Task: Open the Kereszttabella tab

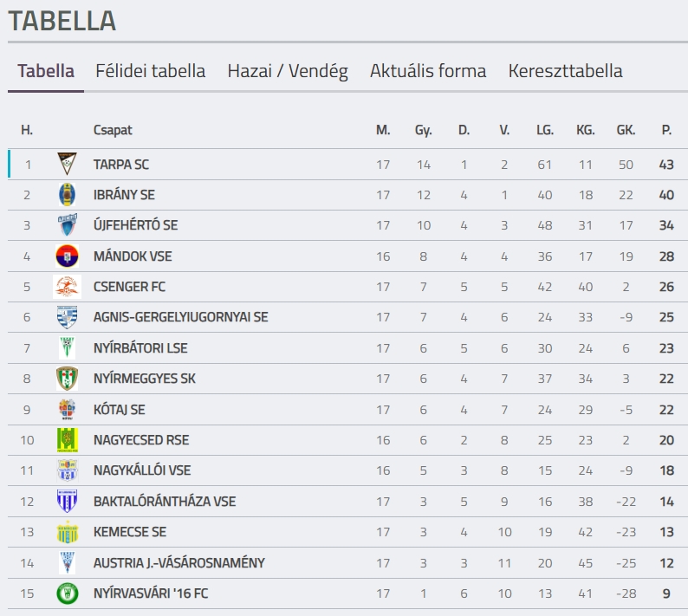Action: pyautogui.click(x=565, y=71)
